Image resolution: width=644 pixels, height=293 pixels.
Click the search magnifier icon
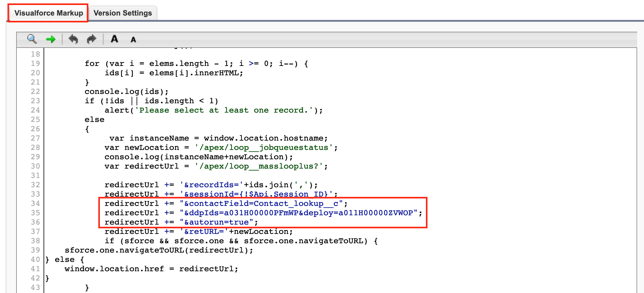pos(32,39)
